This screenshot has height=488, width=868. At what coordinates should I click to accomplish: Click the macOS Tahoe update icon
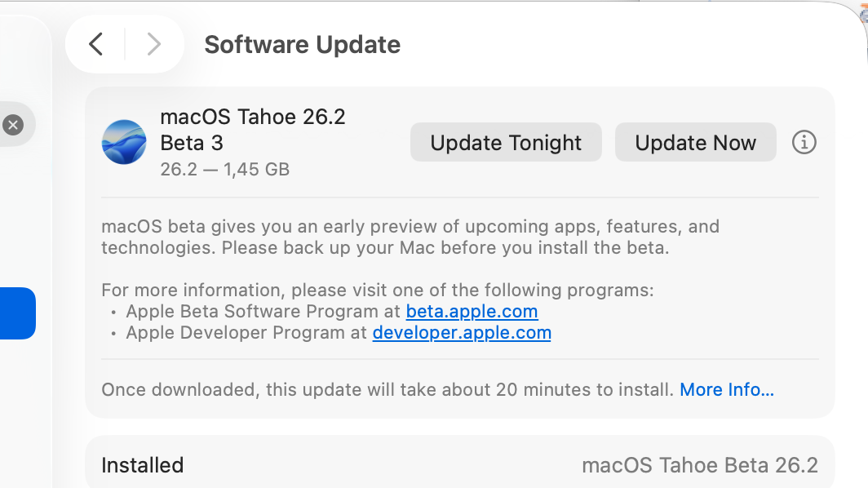[x=124, y=142]
